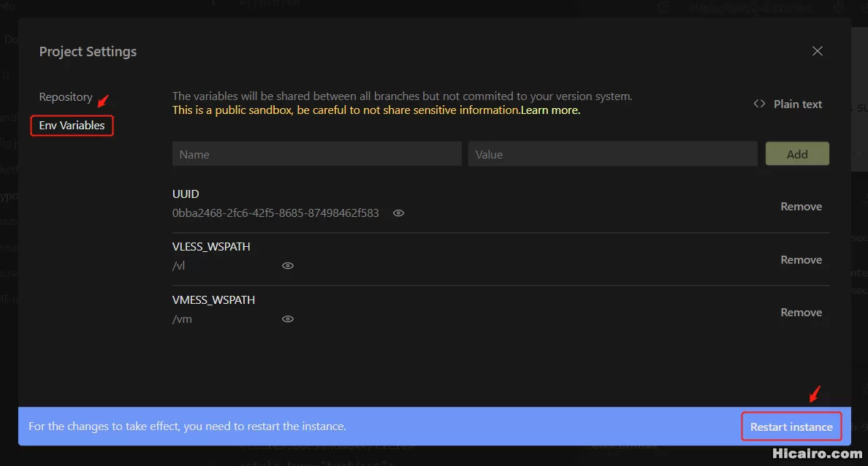The height and width of the screenshot is (466, 868).
Task: Open the Repository settings tab
Action: pyautogui.click(x=66, y=97)
